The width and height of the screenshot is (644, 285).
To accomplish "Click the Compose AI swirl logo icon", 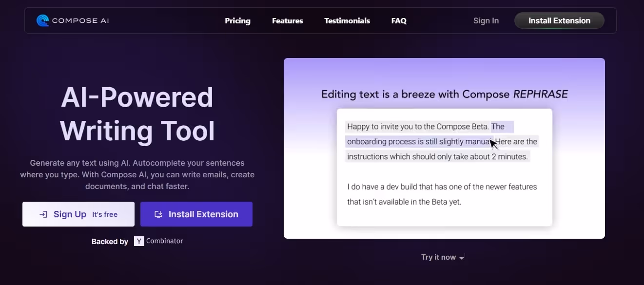I will pyautogui.click(x=42, y=20).
